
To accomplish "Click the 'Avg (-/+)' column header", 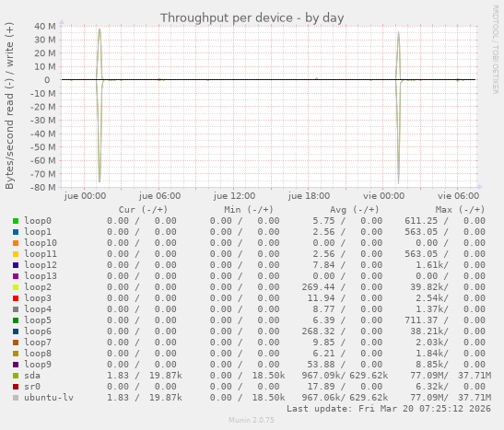I will coord(354,210).
